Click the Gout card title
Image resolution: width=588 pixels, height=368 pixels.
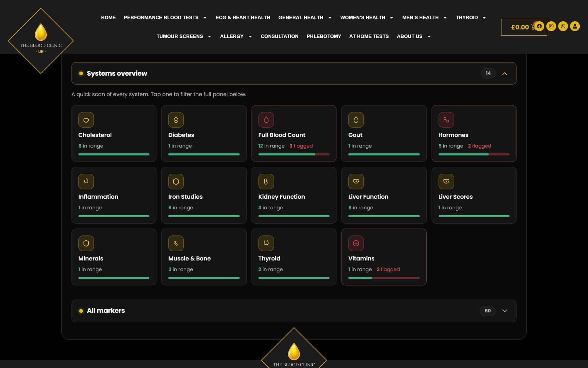point(355,135)
